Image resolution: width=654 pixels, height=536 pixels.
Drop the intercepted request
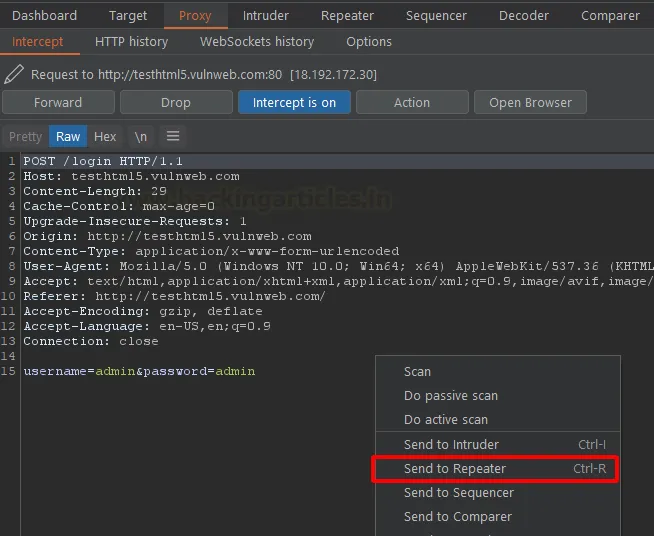point(175,103)
